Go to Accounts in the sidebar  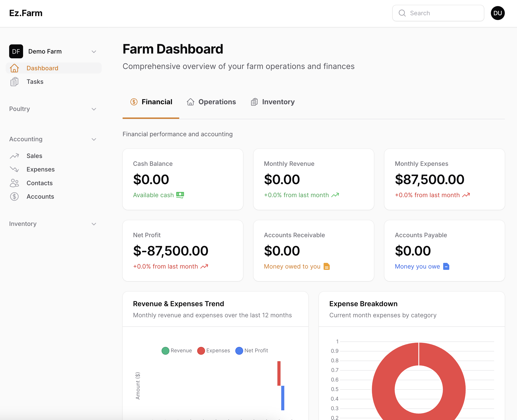(54, 197)
